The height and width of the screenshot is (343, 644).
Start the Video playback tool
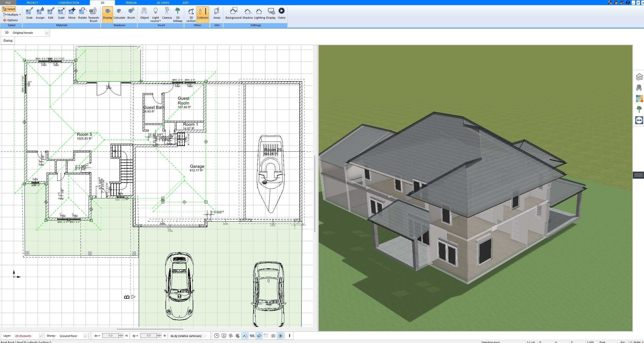(282, 13)
